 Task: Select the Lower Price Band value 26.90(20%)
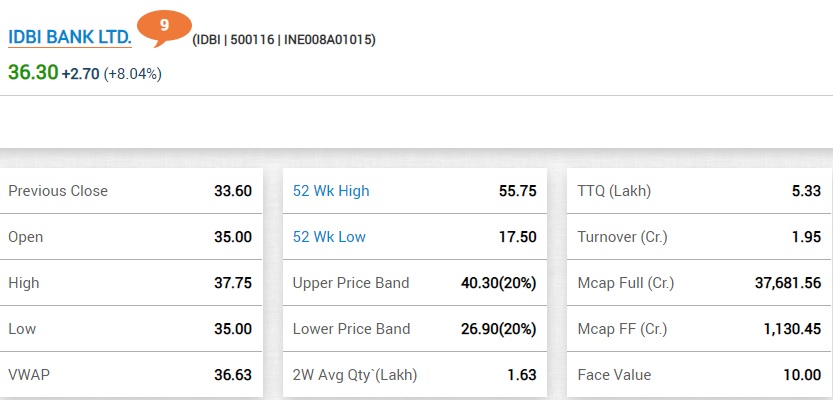[499, 329]
